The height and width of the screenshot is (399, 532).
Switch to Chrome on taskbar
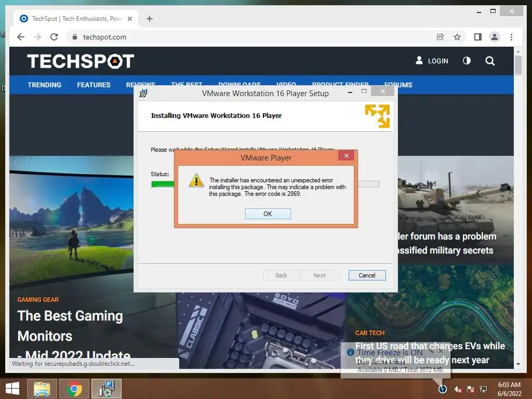click(x=74, y=389)
